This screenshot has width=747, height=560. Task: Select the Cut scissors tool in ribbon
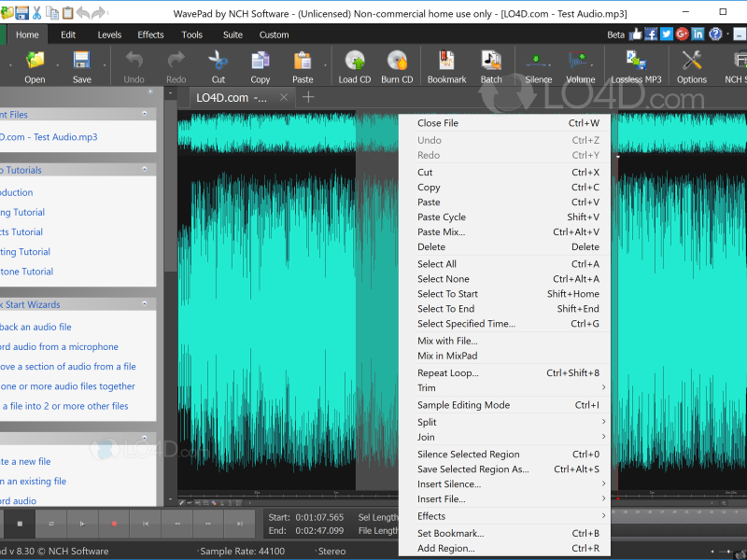[218, 61]
